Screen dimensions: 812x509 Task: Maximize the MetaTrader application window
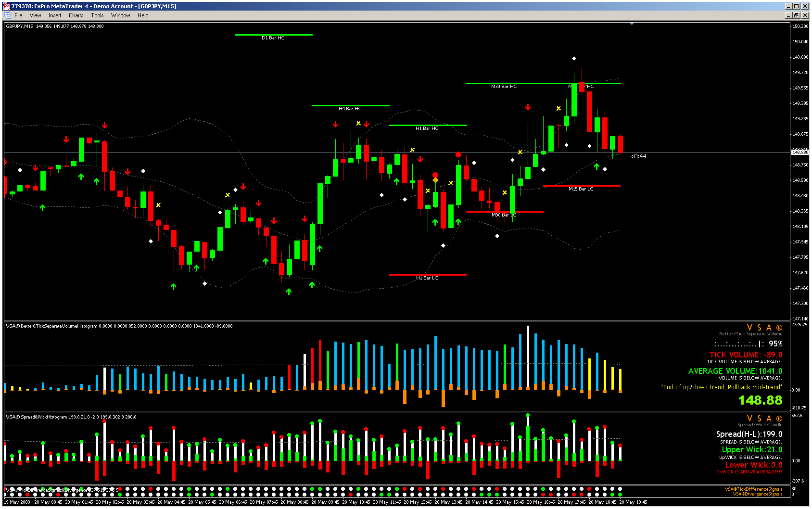coord(796,6)
